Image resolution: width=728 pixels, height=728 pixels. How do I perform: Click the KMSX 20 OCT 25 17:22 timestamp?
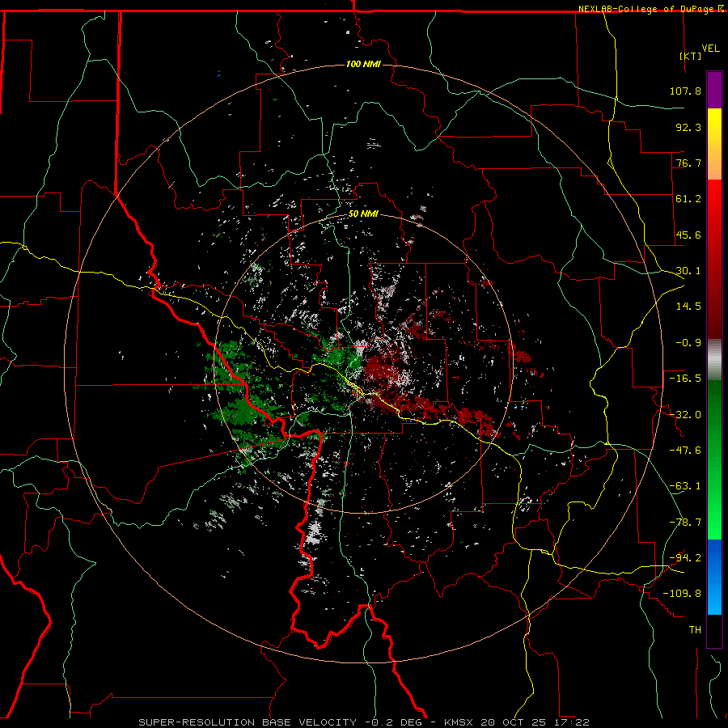[517, 722]
